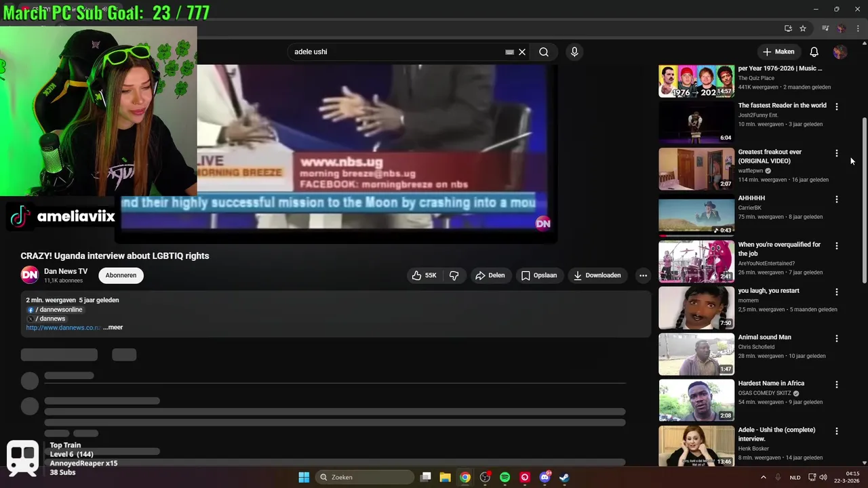Open Chrome media controls icon
This screenshot has height=488, width=868.
click(825, 28)
